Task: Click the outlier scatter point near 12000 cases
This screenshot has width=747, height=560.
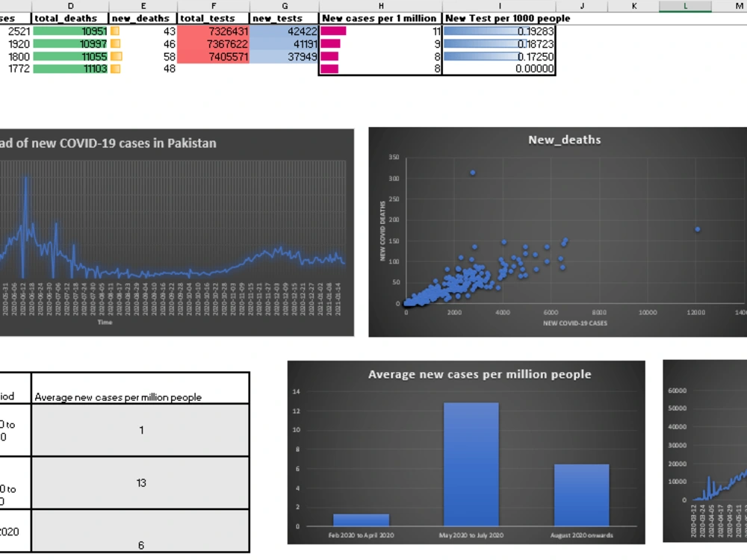Action: (x=698, y=229)
